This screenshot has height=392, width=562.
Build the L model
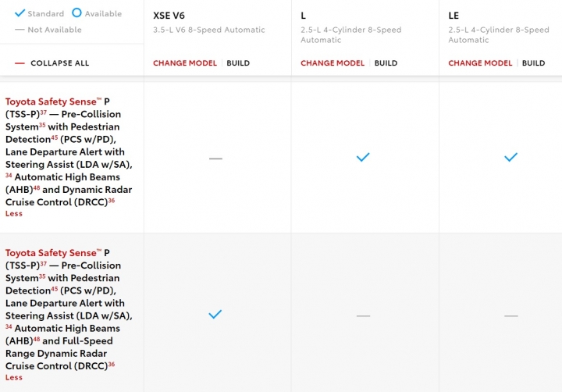386,63
